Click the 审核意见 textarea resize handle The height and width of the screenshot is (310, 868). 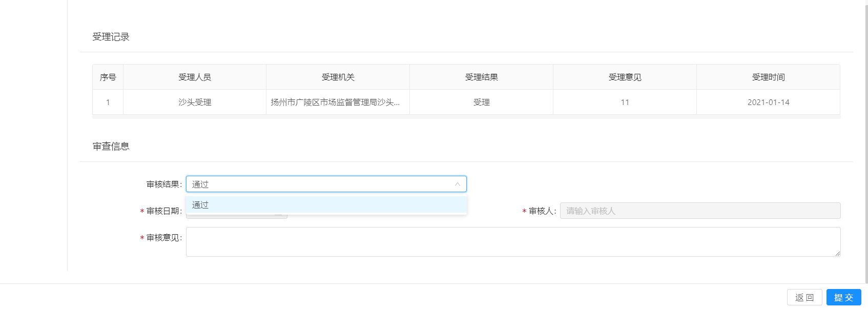tap(837, 253)
